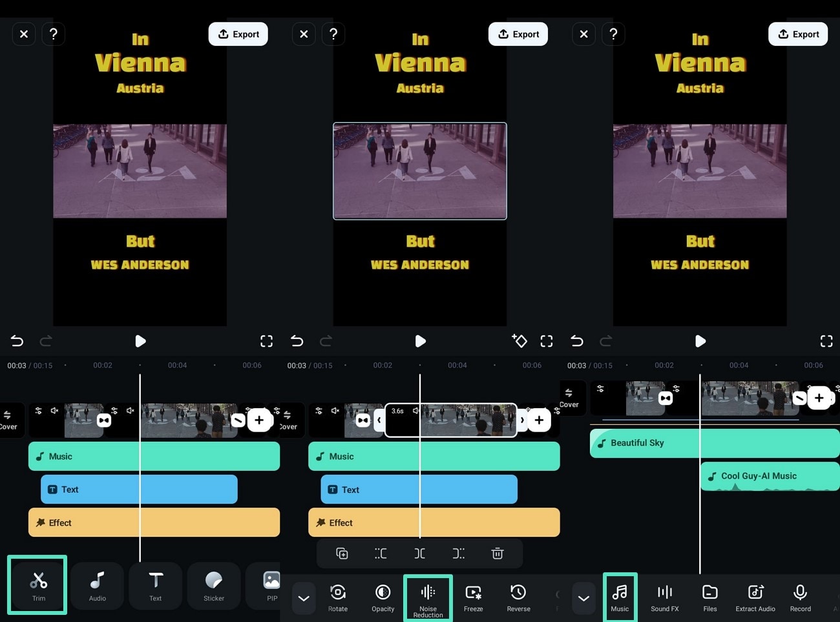
Task: Open help in the left screen
Action: (54, 34)
